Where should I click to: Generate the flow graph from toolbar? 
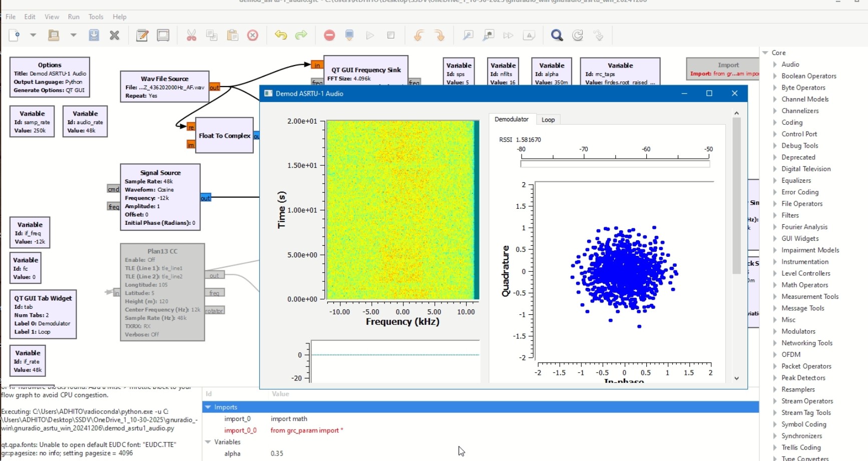pos(349,35)
